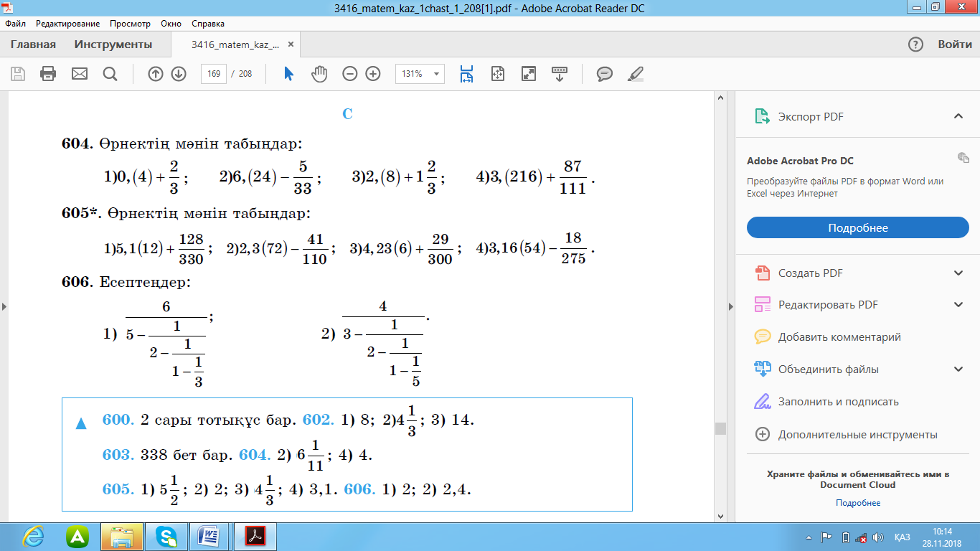Viewport: 980px width, 551px height.
Task: Click the Fill and Sign pen icon
Action: coord(762,402)
